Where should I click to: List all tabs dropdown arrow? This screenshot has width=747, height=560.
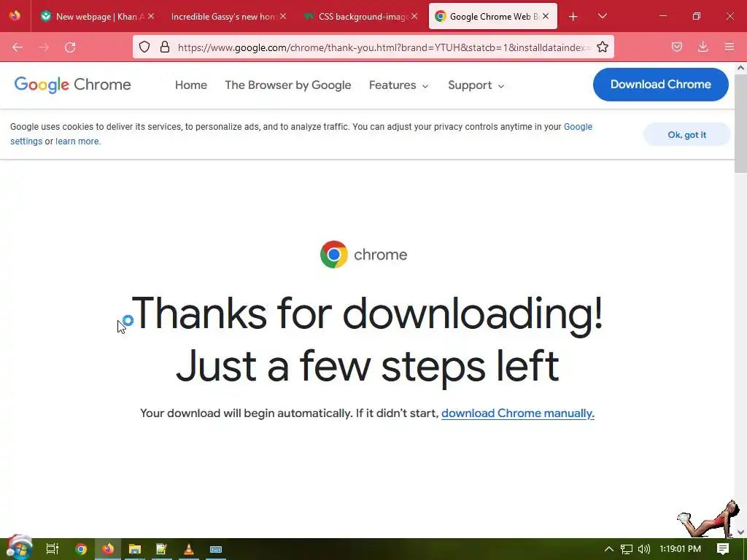point(602,16)
